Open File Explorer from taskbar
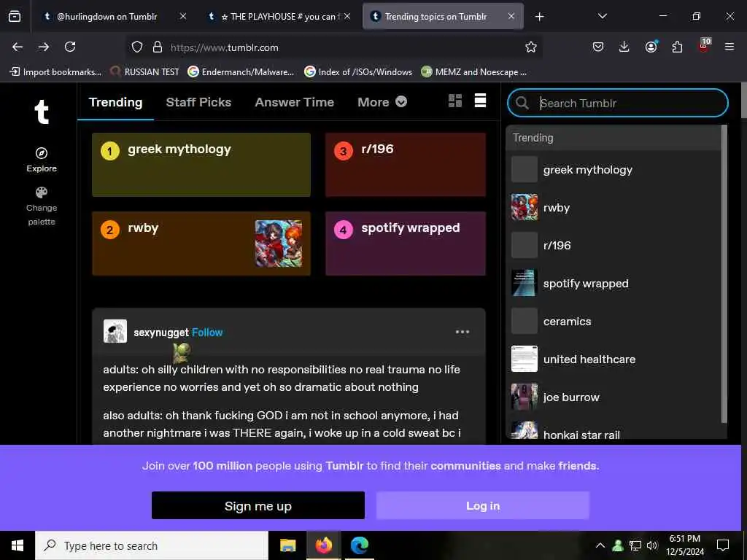 click(287, 545)
